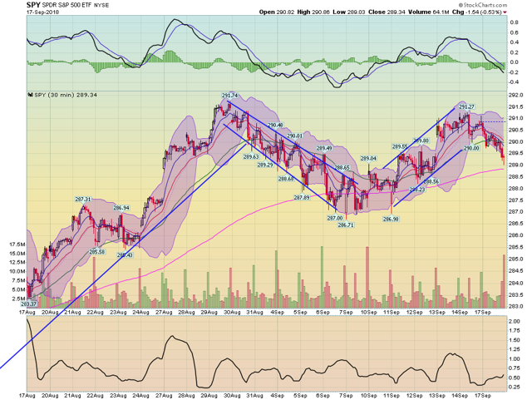Select the 288.65 price label
Viewport: 532px width, 400px height.
(342, 167)
